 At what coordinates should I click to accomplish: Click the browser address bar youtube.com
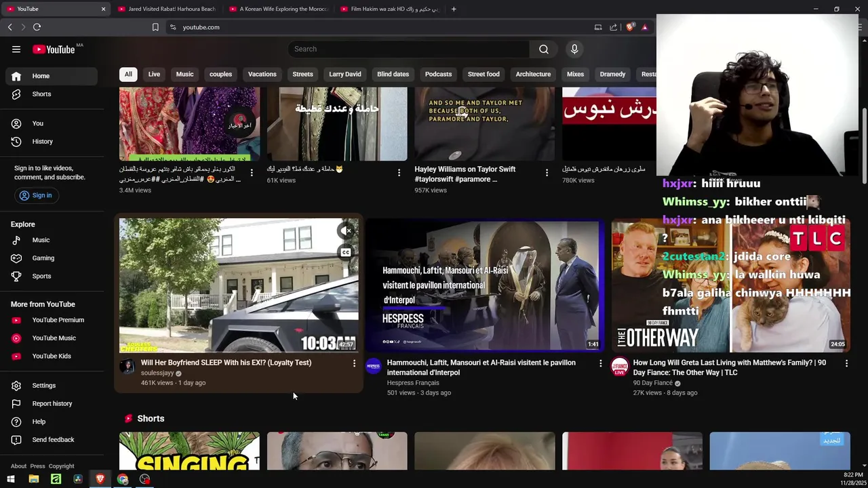coord(201,27)
